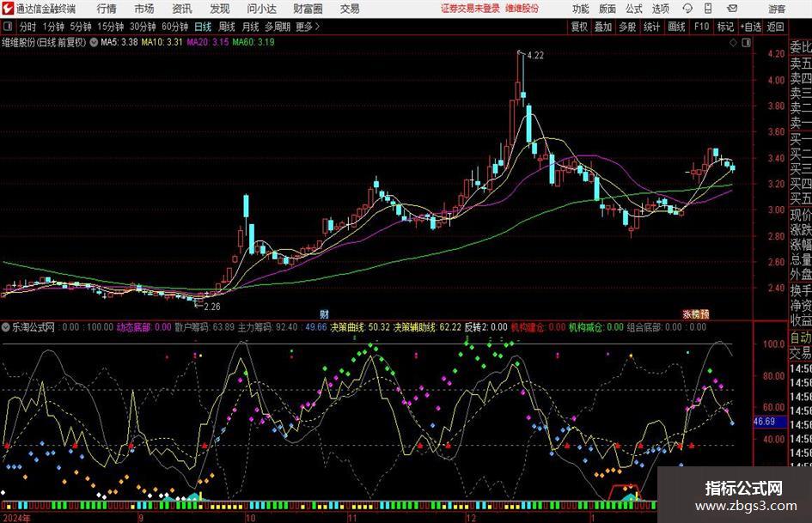The width and height of the screenshot is (812, 523).
Task: Click the MA20: 3.15 label
Action: (207, 42)
